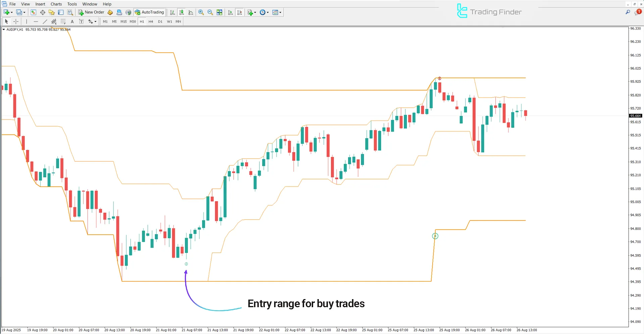The width and height of the screenshot is (644, 334).
Task: Open the Charts menu
Action: tap(56, 4)
